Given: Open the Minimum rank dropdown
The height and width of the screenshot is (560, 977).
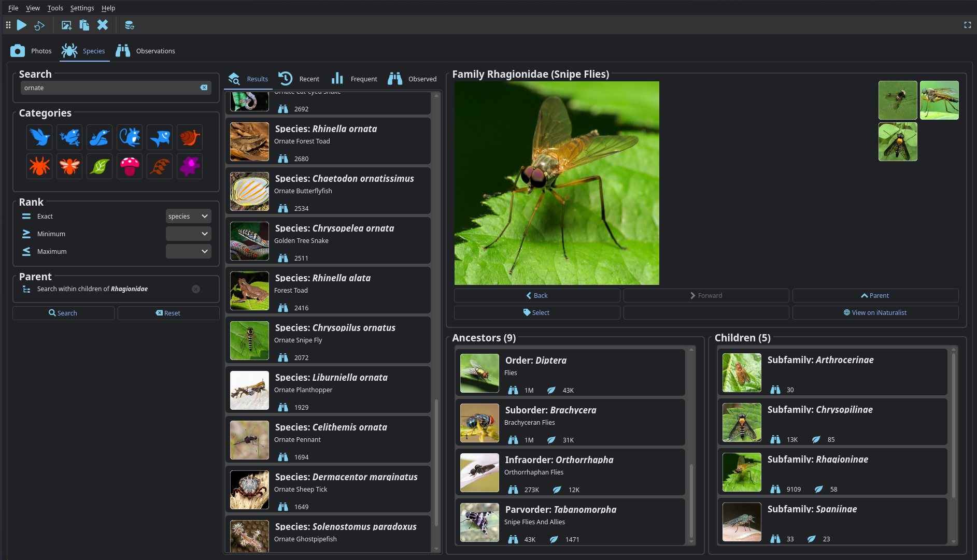Looking at the screenshot, I should [188, 234].
